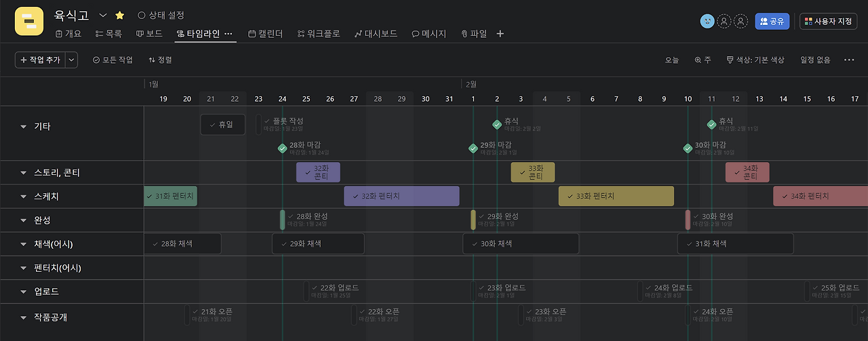Screen dimensions: 868x341
Task: Toggle completion check on 플롯 작성 task
Action: pos(267,121)
